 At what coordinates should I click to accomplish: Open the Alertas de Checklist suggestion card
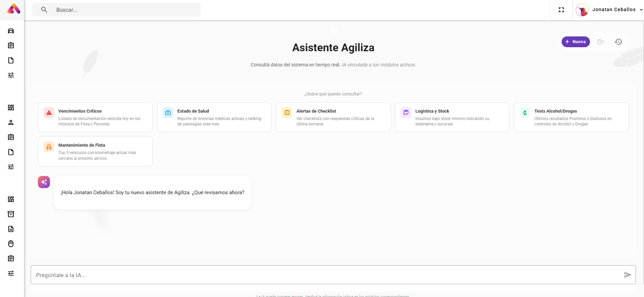click(333, 117)
